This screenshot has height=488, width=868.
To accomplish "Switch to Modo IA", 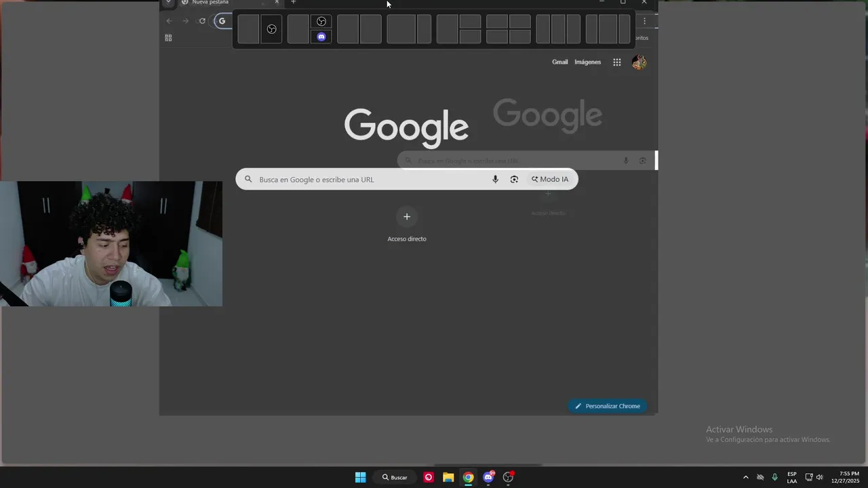I will [550, 180].
